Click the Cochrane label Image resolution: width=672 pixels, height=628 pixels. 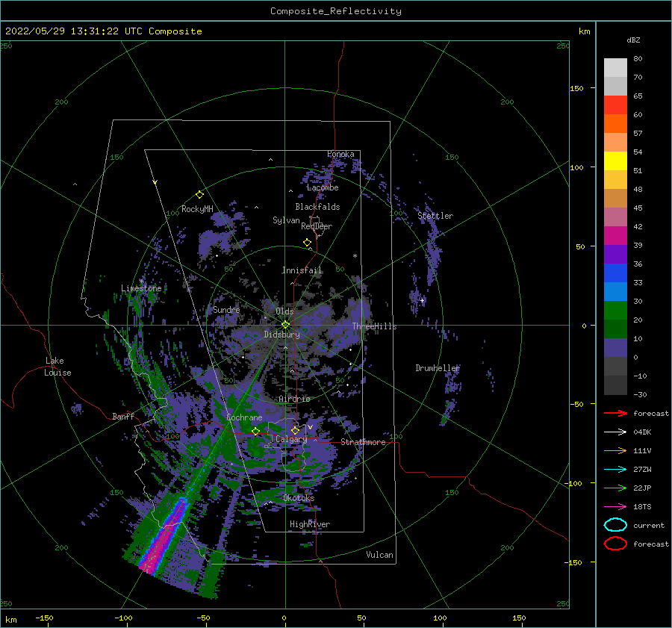[x=244, y=417]
